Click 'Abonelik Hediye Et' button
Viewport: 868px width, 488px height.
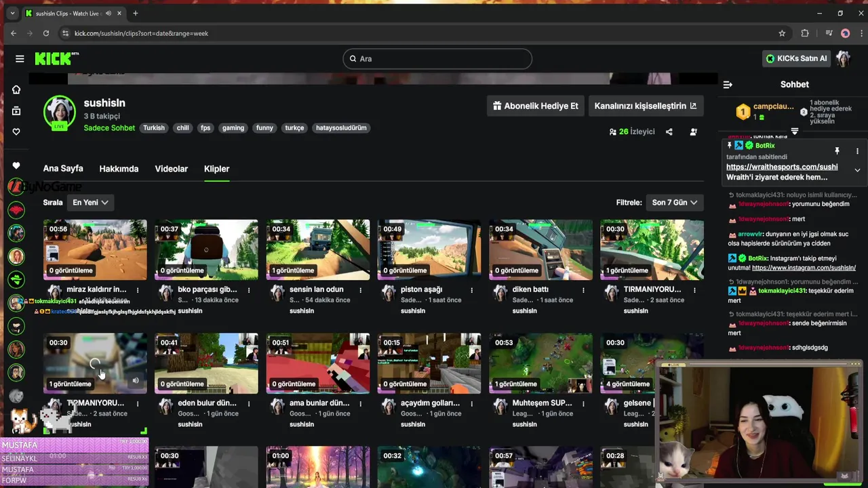tap(536, 106)
